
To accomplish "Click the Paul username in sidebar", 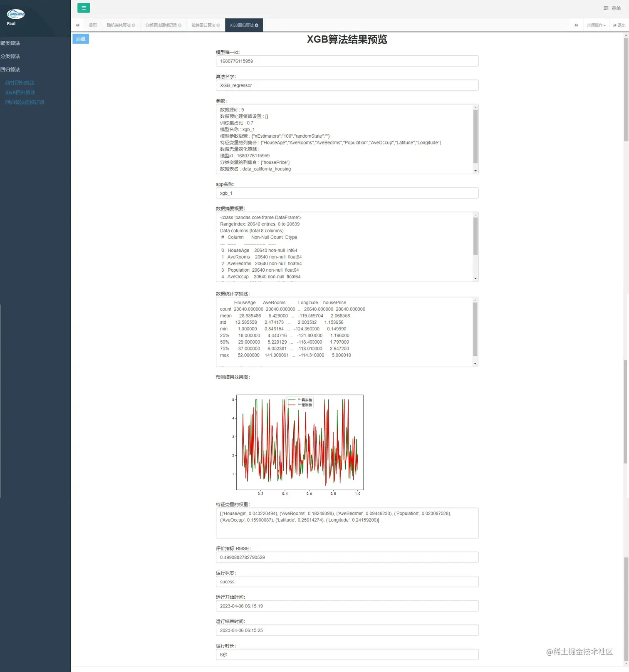I will pos(11,24).
